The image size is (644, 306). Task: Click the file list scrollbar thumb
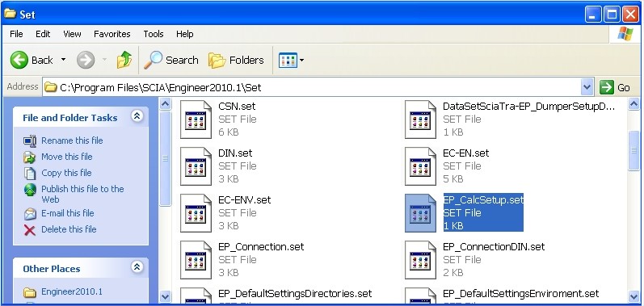(634, 150)
